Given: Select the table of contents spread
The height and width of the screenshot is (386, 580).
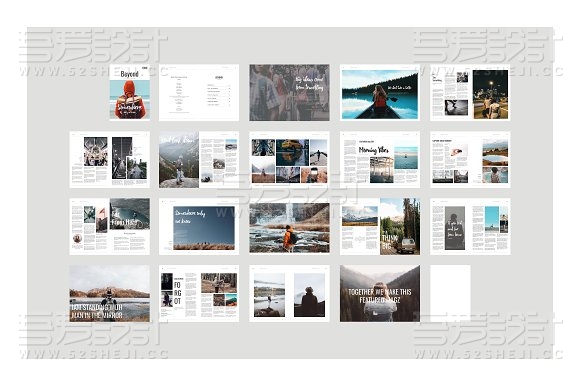Looking at the screenshot, I should point(199,92).
